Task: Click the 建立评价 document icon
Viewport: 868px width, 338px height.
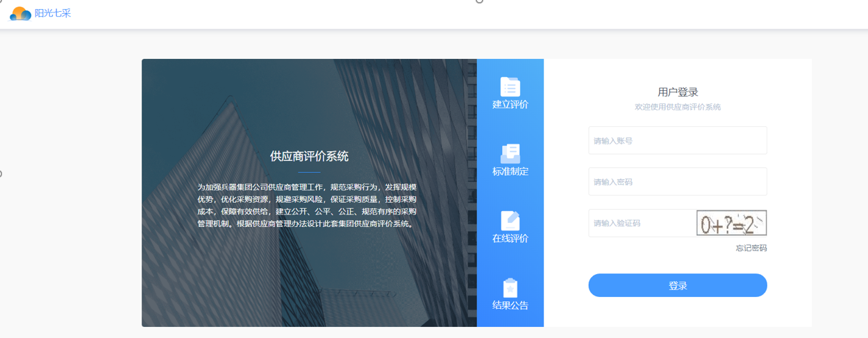Action: click(x=510, y=87)
